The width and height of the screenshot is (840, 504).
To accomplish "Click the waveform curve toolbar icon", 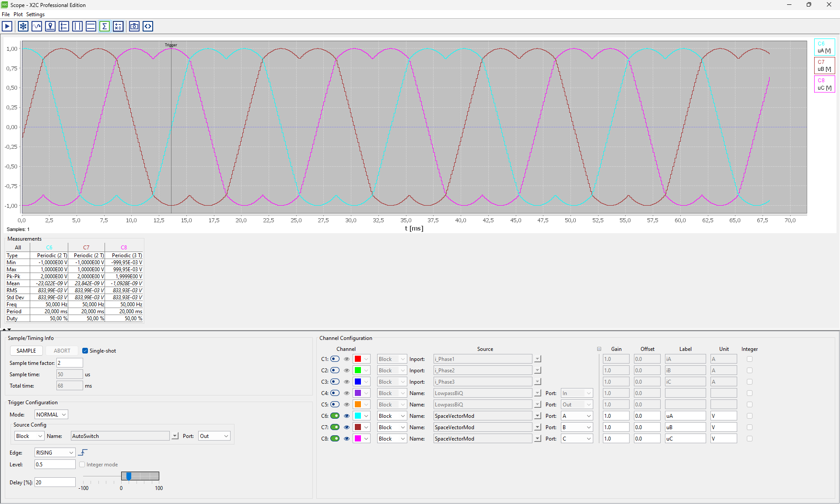I will point(37,26).
